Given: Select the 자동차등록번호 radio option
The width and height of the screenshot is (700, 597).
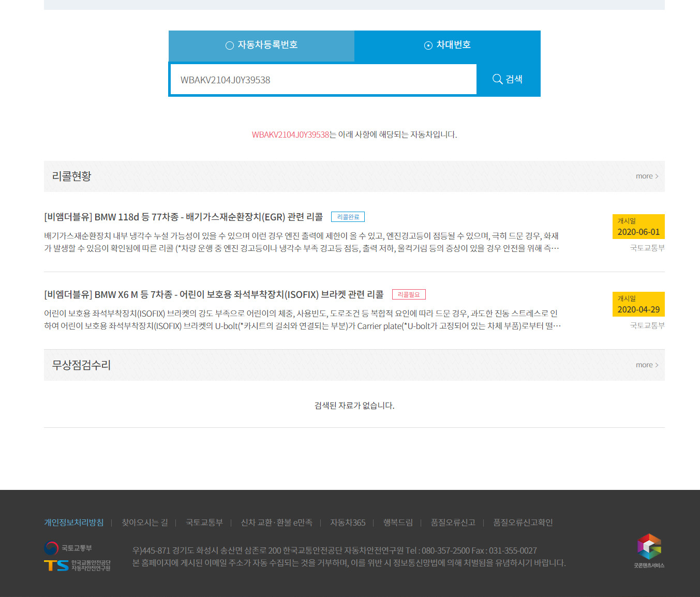Looking at the screenshot, I should pos(261,45).
